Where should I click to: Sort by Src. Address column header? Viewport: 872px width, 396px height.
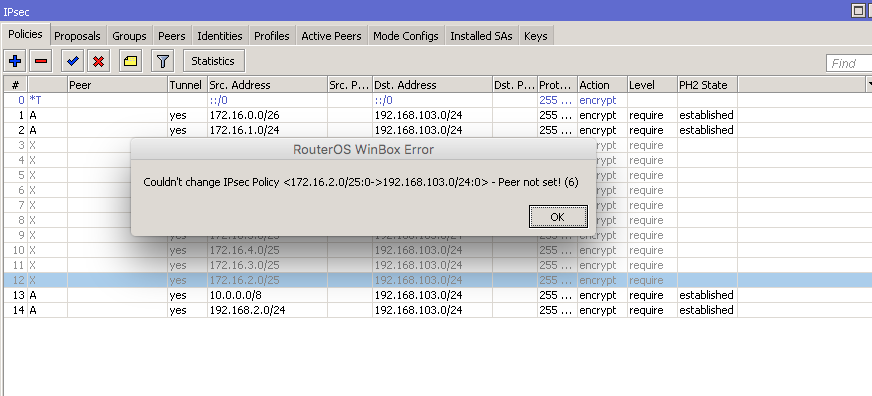click(267, 85)
